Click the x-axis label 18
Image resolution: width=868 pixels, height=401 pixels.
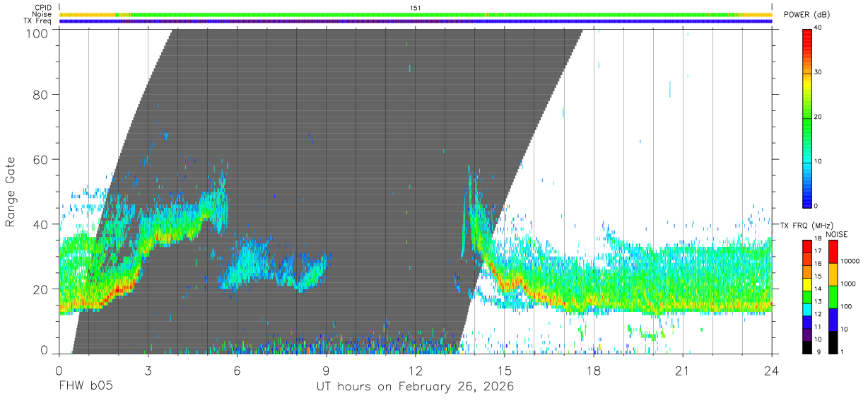(593, 371)
